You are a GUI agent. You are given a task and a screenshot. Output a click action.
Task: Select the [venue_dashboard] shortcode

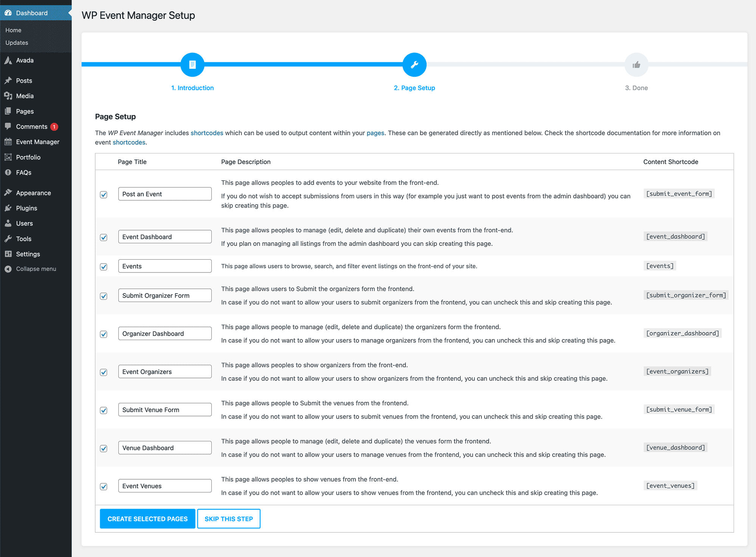click(x=675, y=448)
